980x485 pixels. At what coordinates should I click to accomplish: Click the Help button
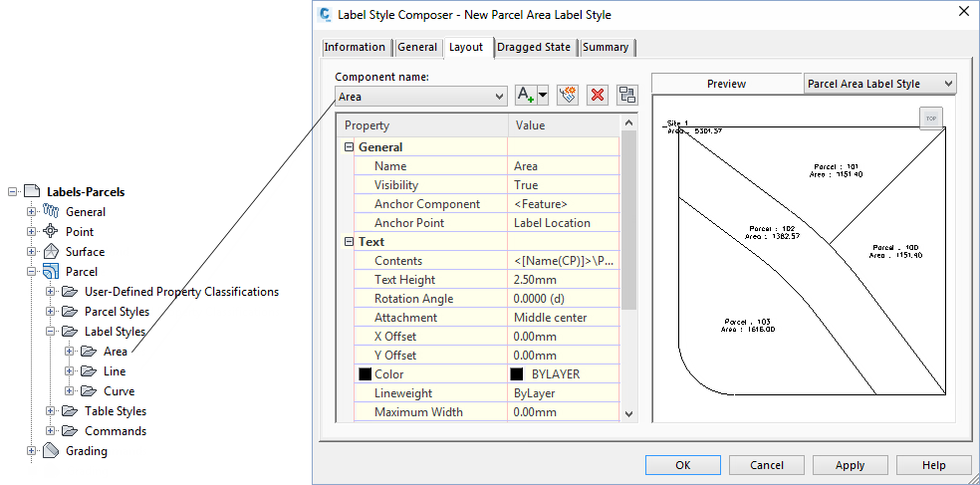pos(934,465)
